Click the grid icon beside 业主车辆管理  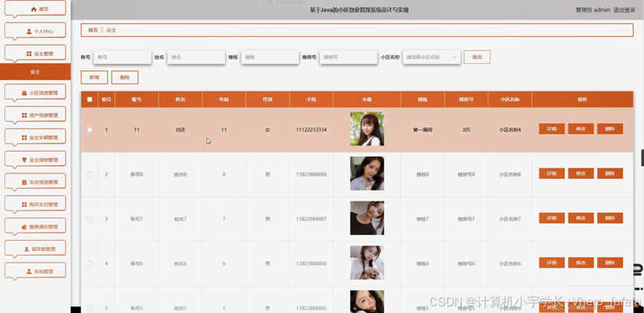25,138
